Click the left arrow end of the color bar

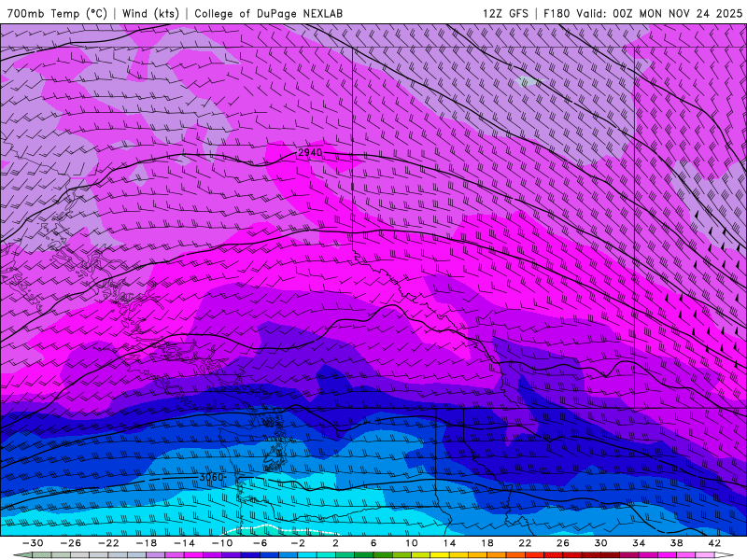point(22,555)
